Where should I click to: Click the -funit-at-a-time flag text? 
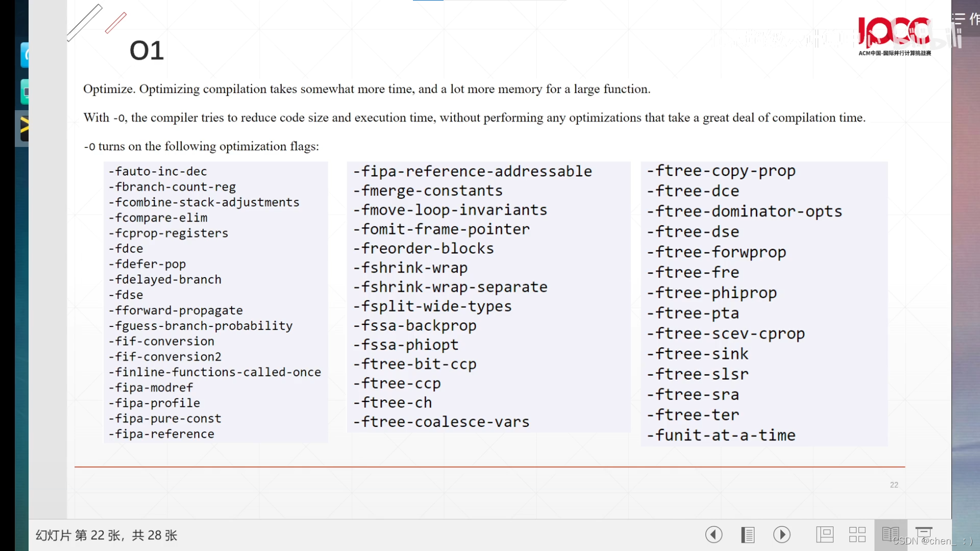tap(721, 435)
